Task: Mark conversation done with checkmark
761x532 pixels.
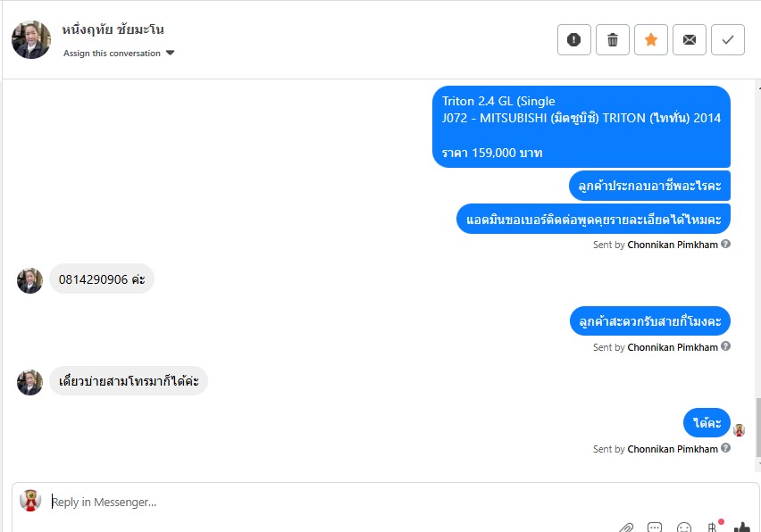Action: (x=728, y=39)
